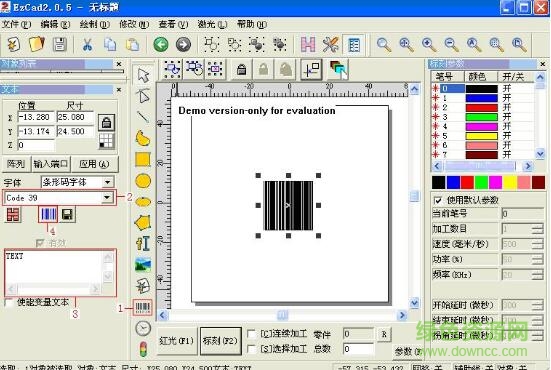Click the magnifier Zoom tool
The width and height of the screenshot is (551, 370).
click(x=384, y=45)
